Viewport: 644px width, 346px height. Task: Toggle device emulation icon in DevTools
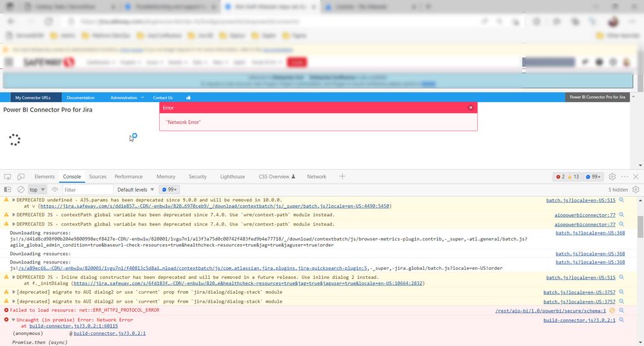(21, 176)
